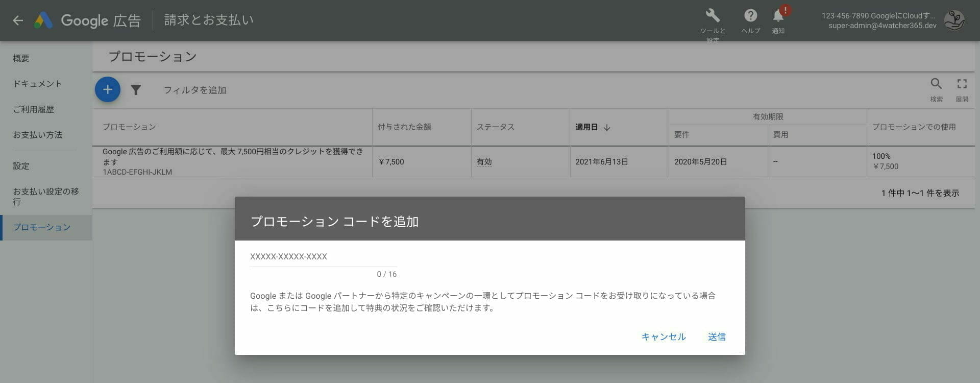Click the blue plus add button
This screenshot has width=980, height=383.
[x=108, y=90]
